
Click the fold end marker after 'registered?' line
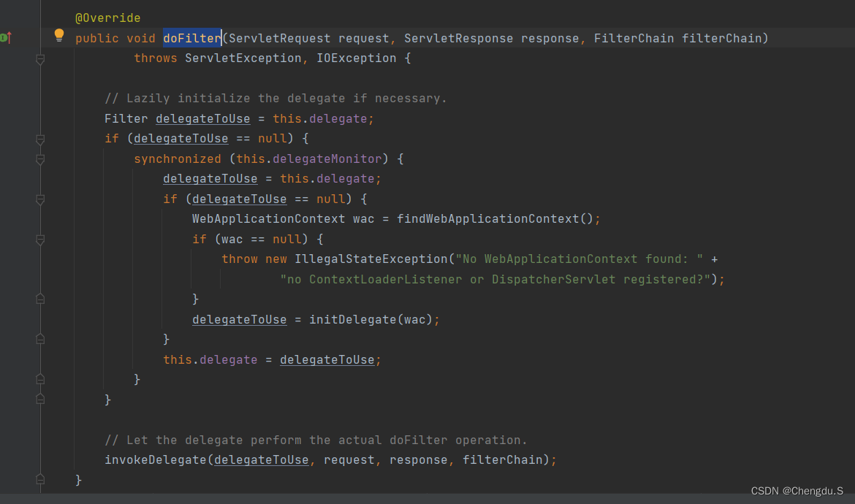pyautogui.click(x=40, y=299)
